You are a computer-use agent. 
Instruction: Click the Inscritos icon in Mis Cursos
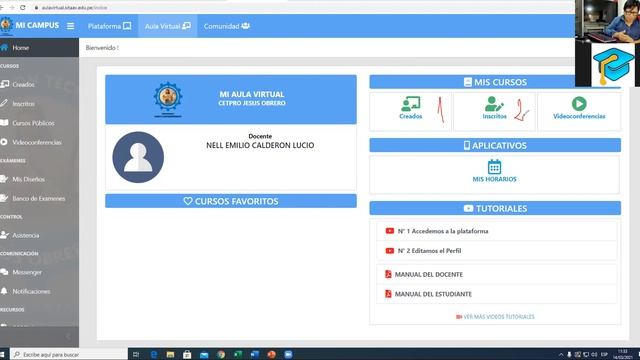[494, 104]
